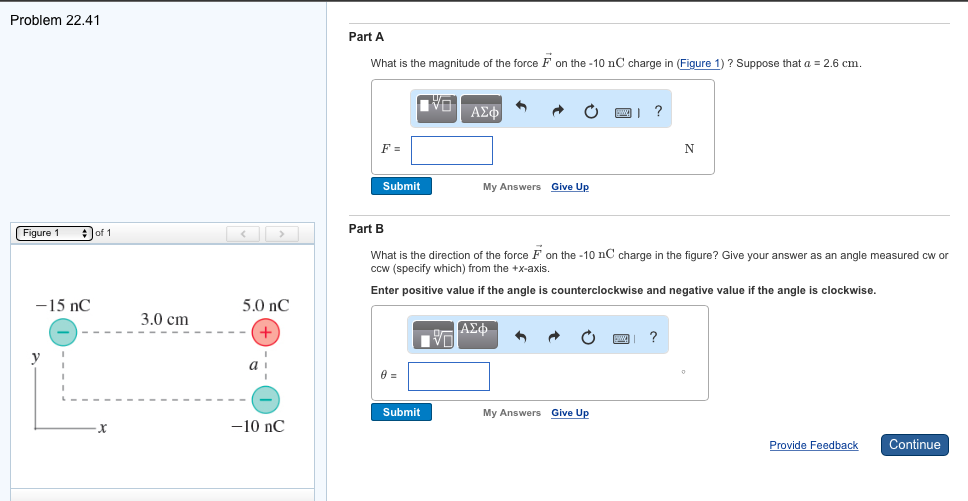Click reset icon in Part B toolbar
The image size is (968, 501).
tap(588, 337)
